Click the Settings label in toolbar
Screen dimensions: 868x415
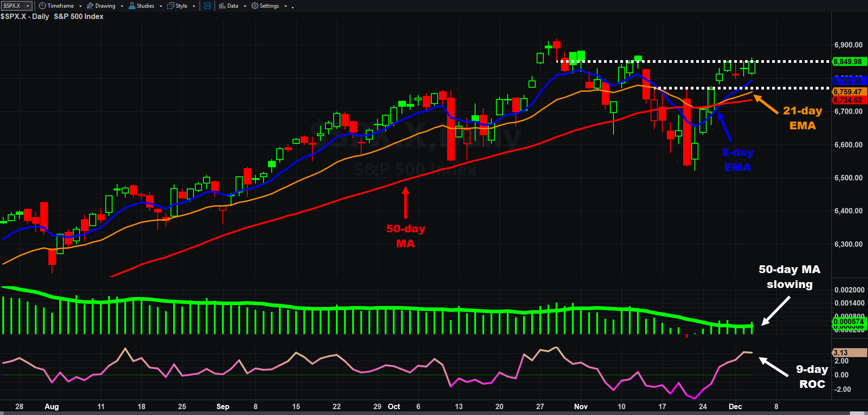(x=269, y=6)
